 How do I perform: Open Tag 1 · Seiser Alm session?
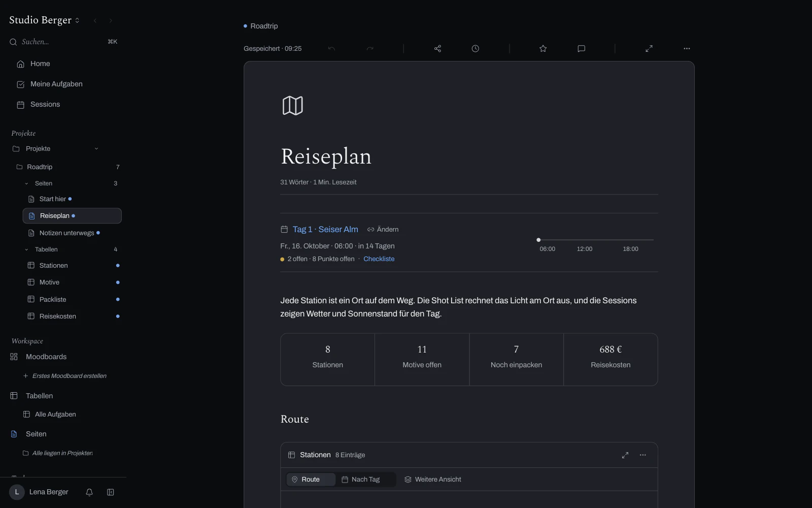click(325, 230)
